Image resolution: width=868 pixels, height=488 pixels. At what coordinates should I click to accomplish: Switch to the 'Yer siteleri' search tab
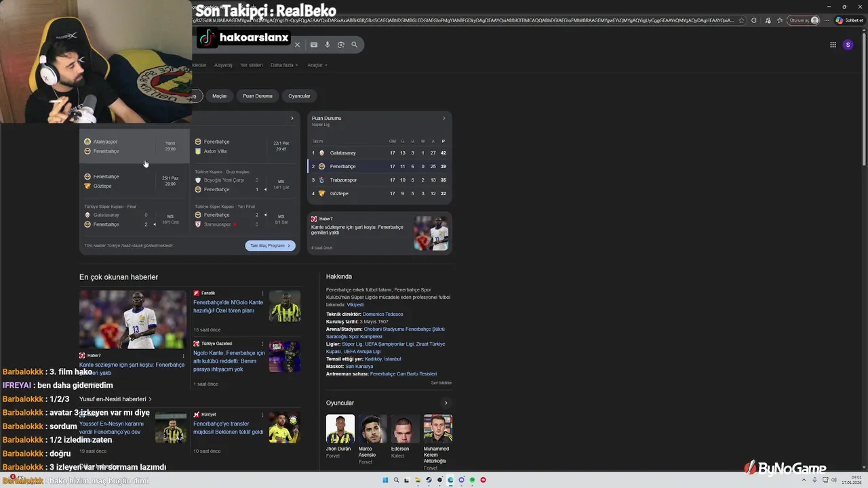tap(251, 65)
